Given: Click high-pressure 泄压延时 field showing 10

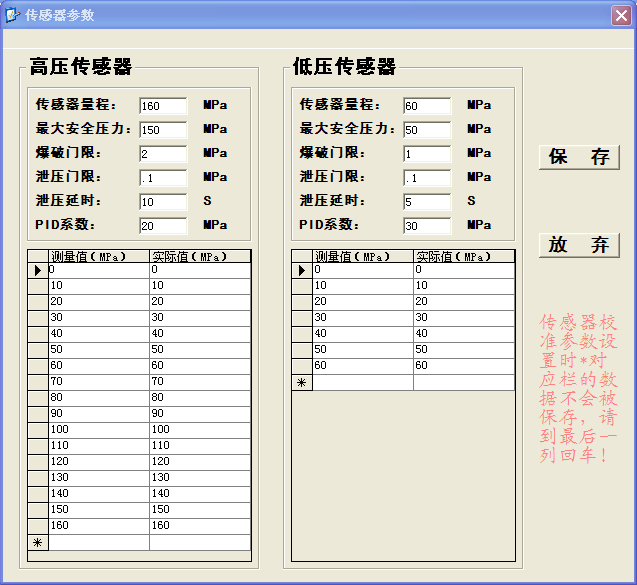Looking at the screenshot, I should click(x=163, y=202).
